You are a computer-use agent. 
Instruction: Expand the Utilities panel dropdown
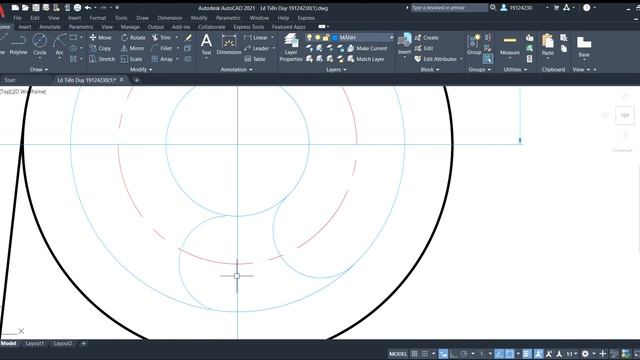[x=515, y=69]
